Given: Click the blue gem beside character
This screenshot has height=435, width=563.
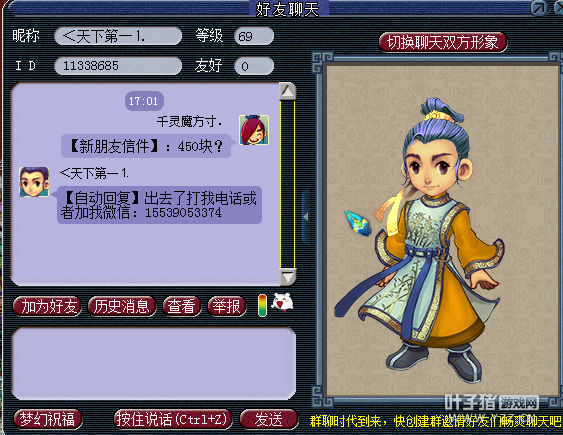Looking at the screenshot, I should pos(358,223).
